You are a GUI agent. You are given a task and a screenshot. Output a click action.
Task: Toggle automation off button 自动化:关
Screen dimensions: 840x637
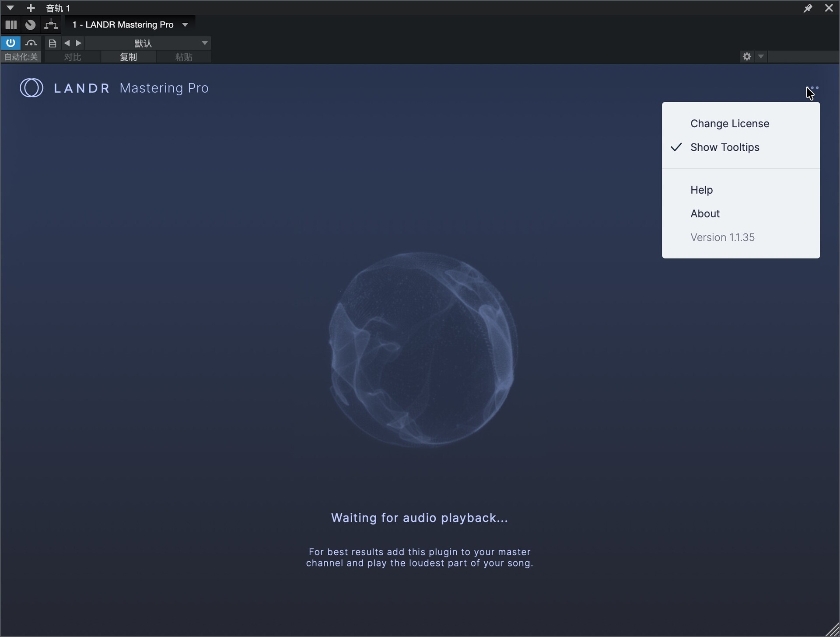point(21,57)
